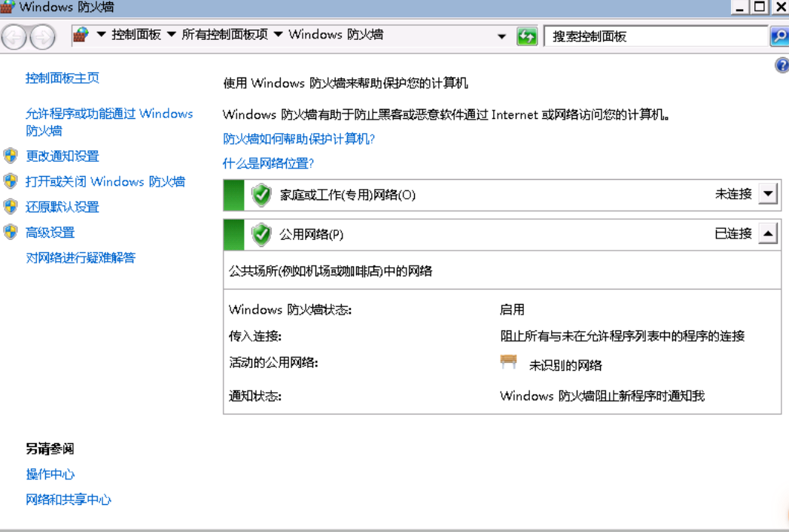Image resolution: width=789 pixels, height=532 pixels.
Task: Select 控制面板 breadcrumb item
Action: (x=136, y=35)
